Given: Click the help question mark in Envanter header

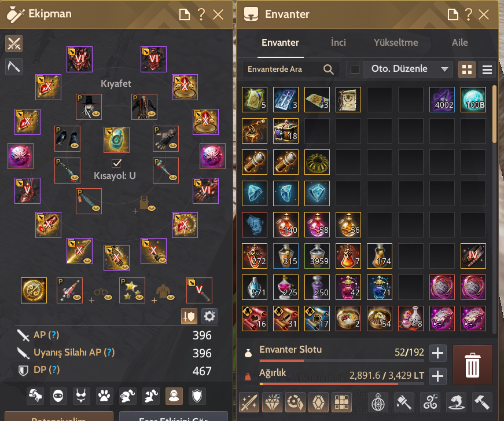Looking at the screenshot, I should coord(468,14).
